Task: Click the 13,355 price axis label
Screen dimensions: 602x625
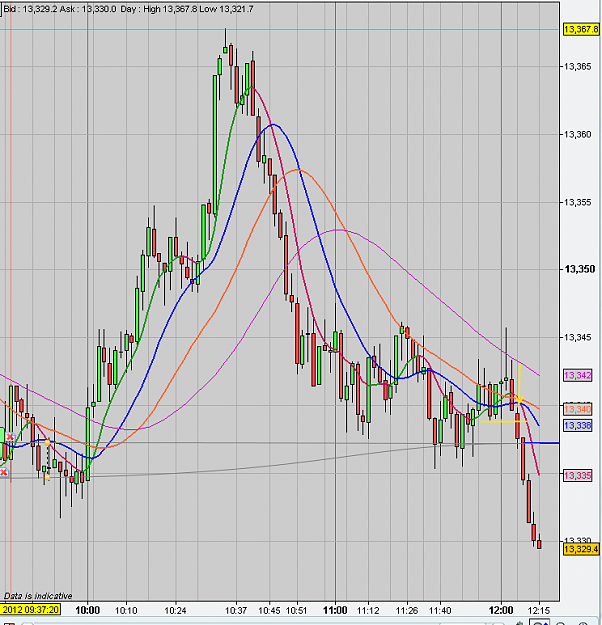Action: (578, 202)
